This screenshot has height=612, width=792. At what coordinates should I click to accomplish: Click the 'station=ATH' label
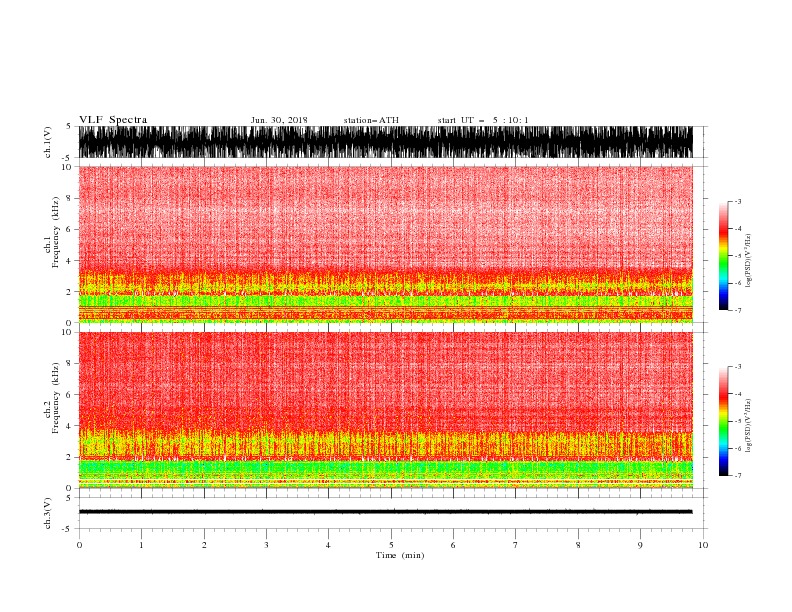point(371,120)
